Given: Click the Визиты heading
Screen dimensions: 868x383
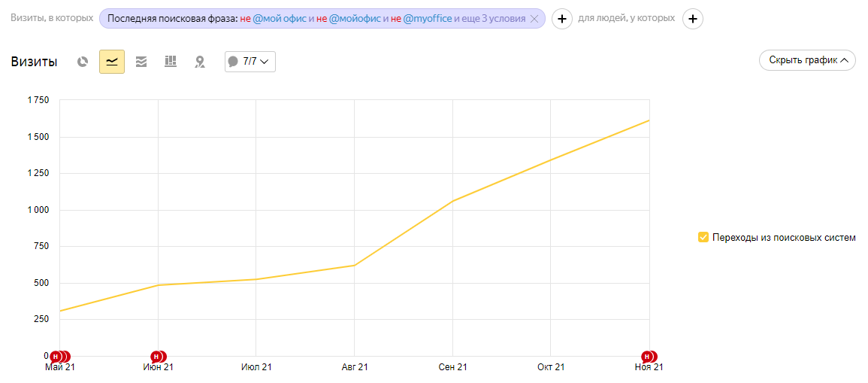Looking at the screenshot, I should (x=34, y=62).
